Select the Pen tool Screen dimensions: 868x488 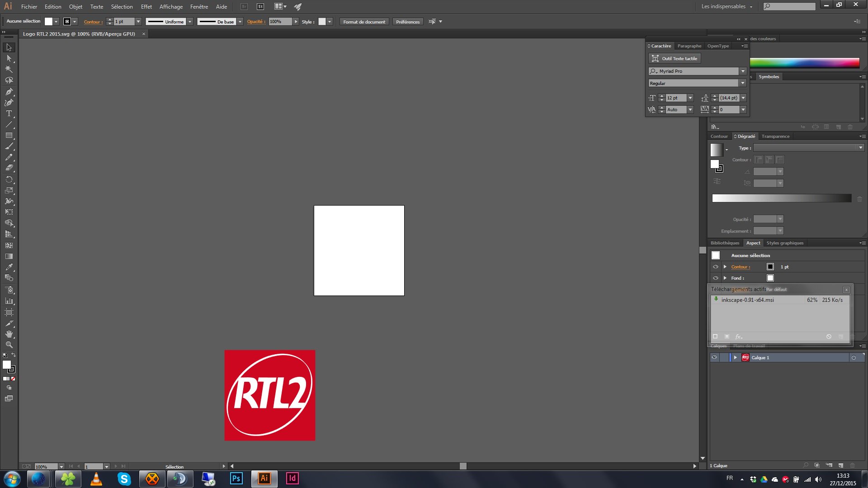(x=9, y=92)
